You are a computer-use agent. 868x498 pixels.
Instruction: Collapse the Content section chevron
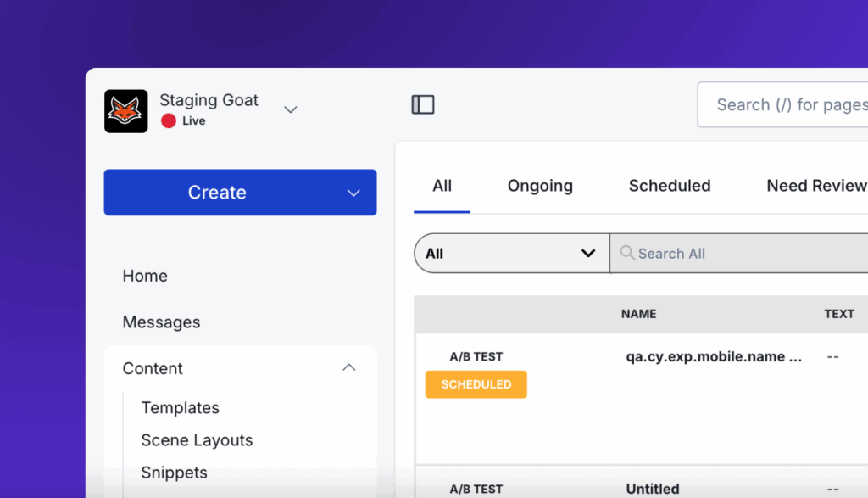348,367
